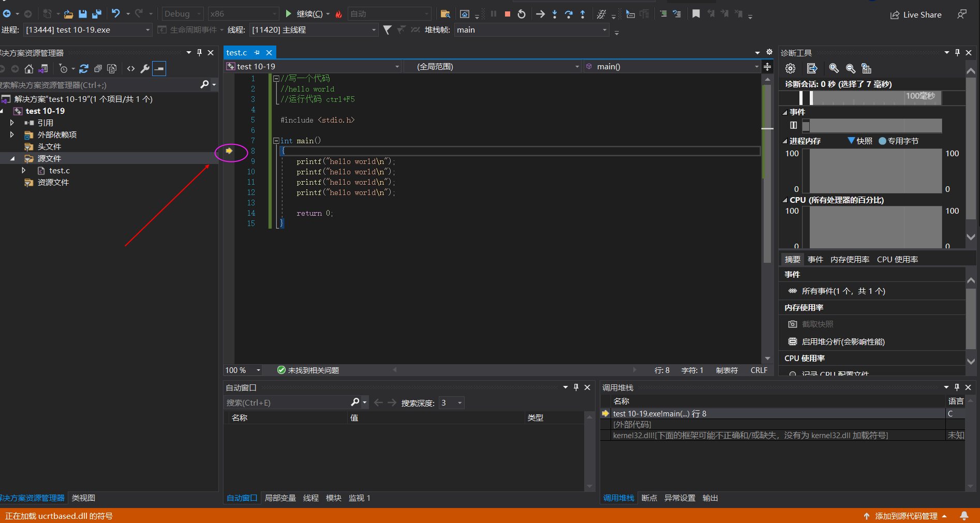
Task: Switch to the 内存使用率 tab in Diagnostic Tools
Action: click(850, 259)
